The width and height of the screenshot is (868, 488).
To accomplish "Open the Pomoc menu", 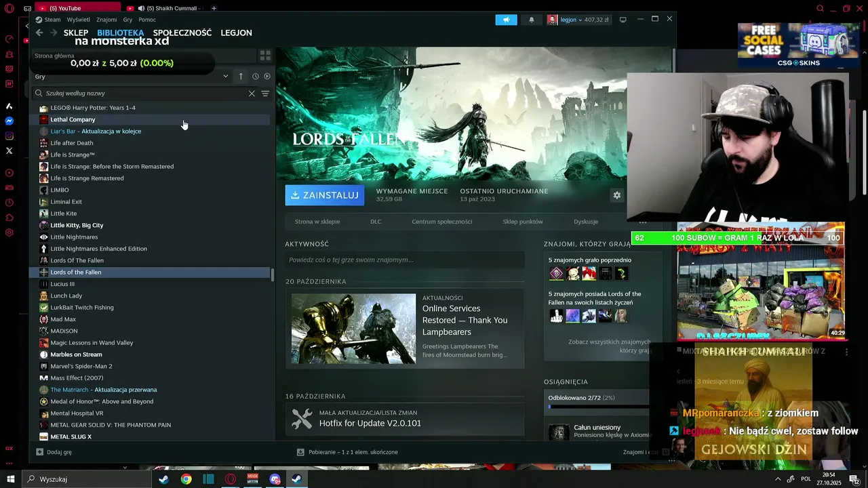I will [x=147, y=20].
